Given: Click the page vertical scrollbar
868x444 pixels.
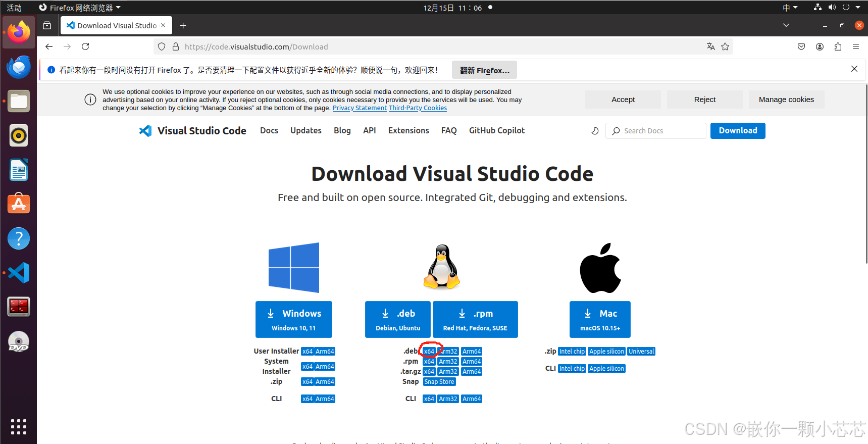Looking at the screenshot, I should (x=866, y=174).
